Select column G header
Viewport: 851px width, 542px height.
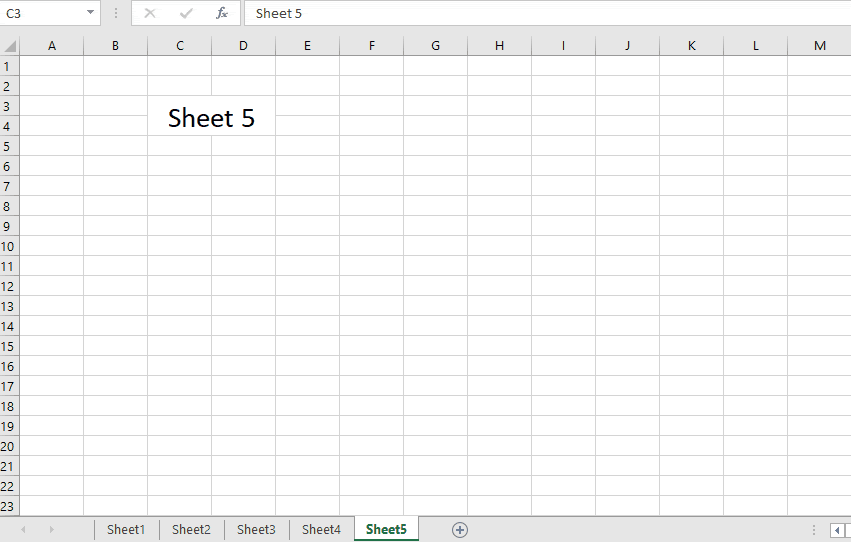[x=435, y=46]
